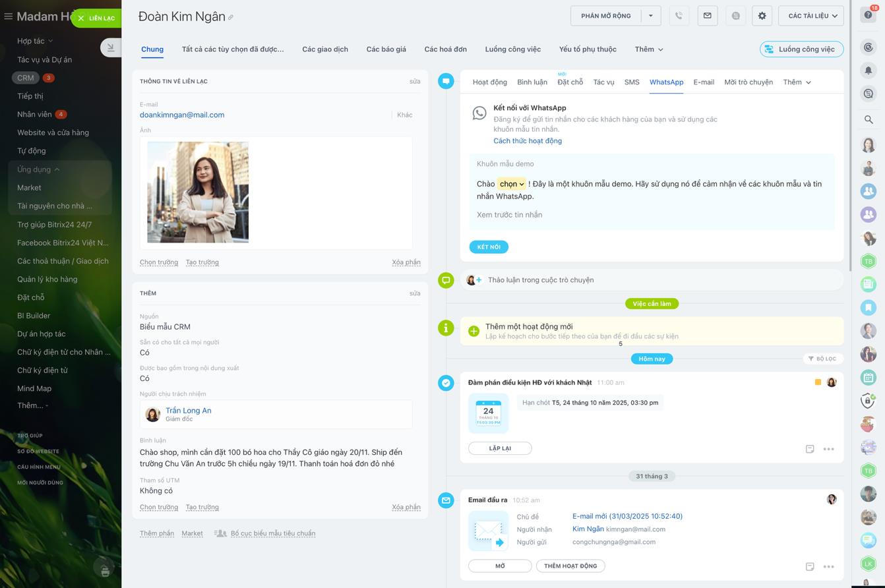Viewport: 885px width, 588px height.
Task: Select the SMS tab in timeline
Action: tap(632, 82)
